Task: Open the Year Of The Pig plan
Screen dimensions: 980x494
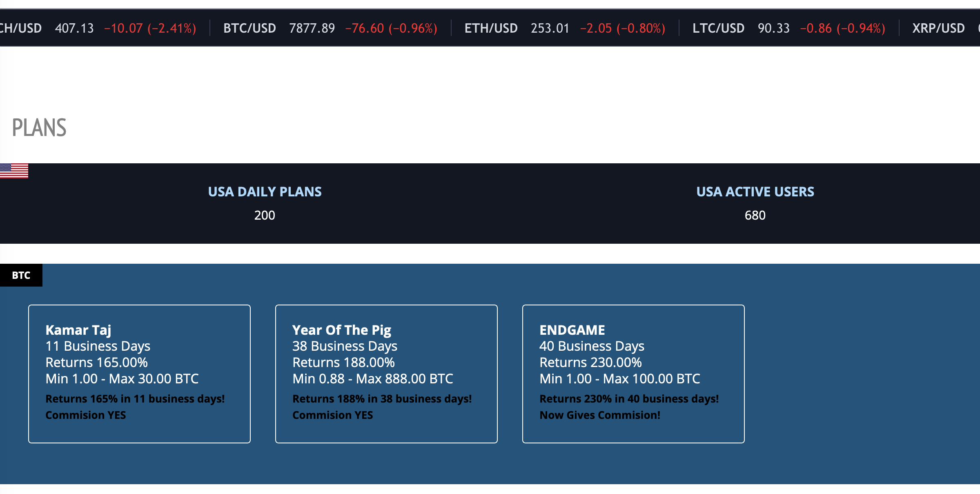Action: pyautogui.click(x=386, y=374)
